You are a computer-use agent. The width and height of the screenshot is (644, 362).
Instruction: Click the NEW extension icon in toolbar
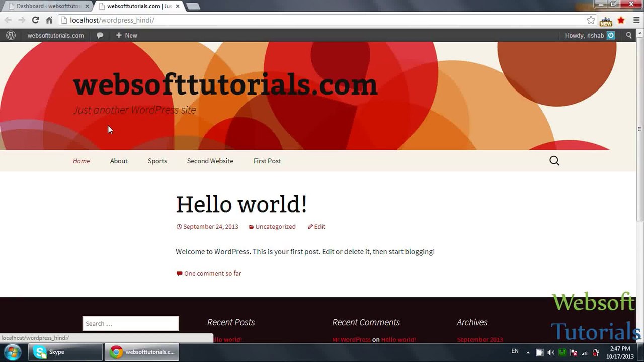[x=606, y=21]
